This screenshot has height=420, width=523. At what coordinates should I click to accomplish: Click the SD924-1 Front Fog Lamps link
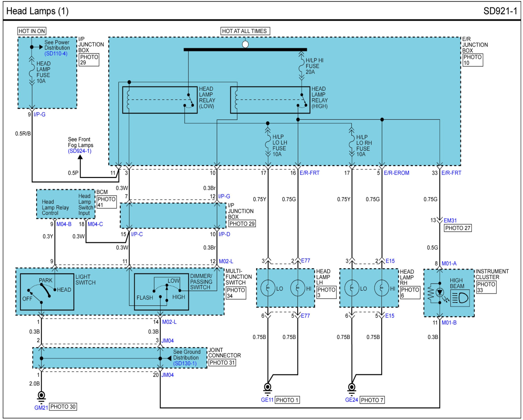(80, 151)
